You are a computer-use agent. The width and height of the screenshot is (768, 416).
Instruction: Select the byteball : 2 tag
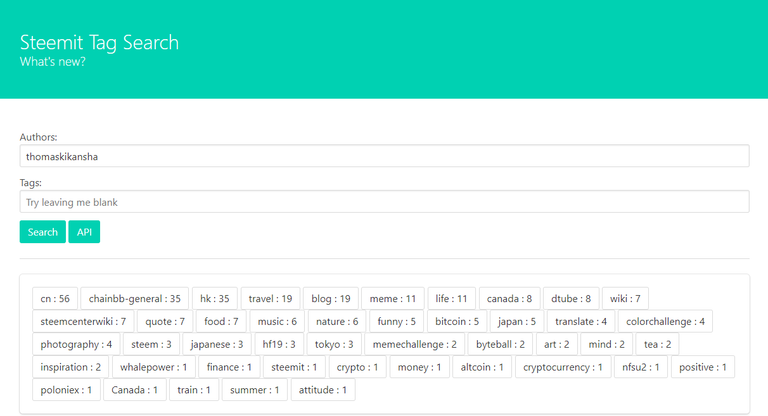pyautogui.click(x=501, y=344)
